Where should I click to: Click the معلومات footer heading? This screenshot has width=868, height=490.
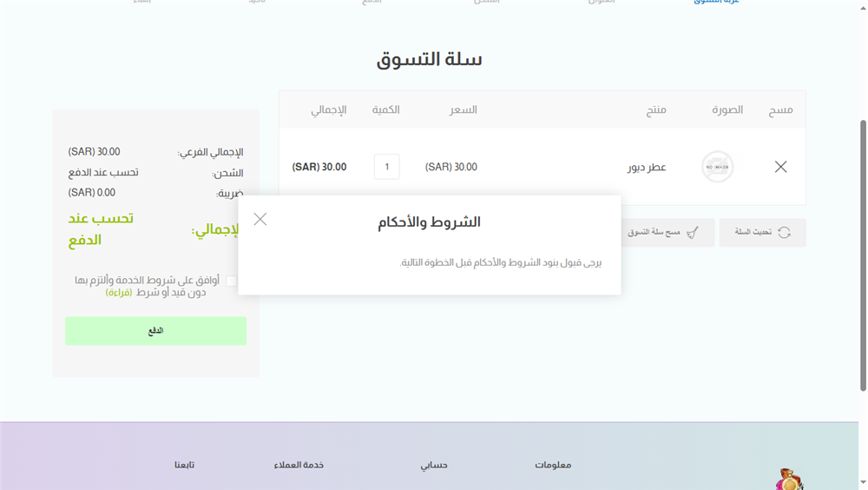tap(553, 465)
